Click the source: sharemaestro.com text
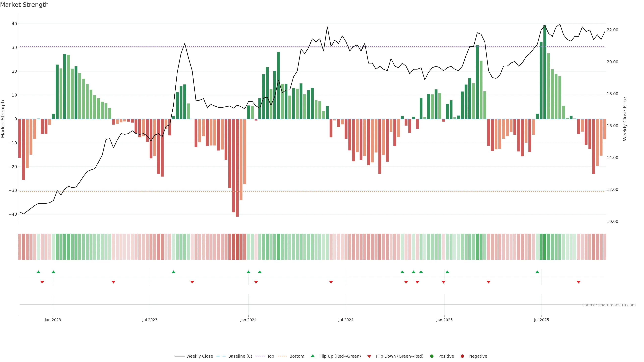644x362 pixels. point(609,305)
